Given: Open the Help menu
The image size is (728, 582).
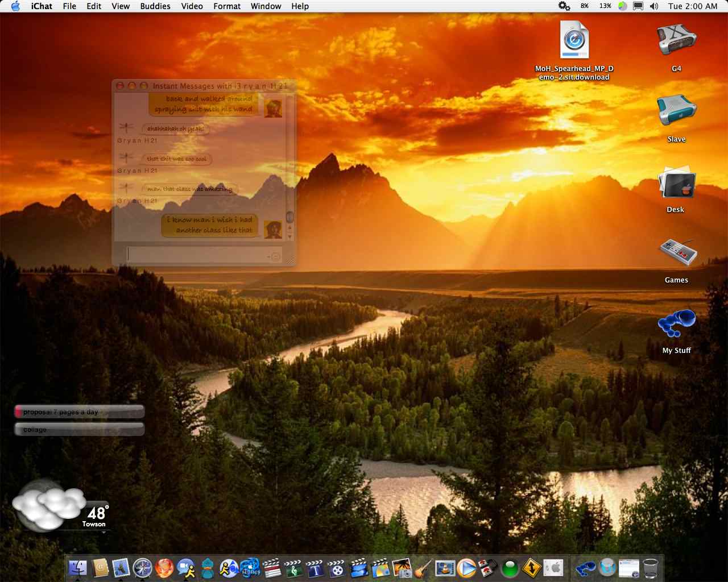Looking at the screenshot, I should point(300,6).
